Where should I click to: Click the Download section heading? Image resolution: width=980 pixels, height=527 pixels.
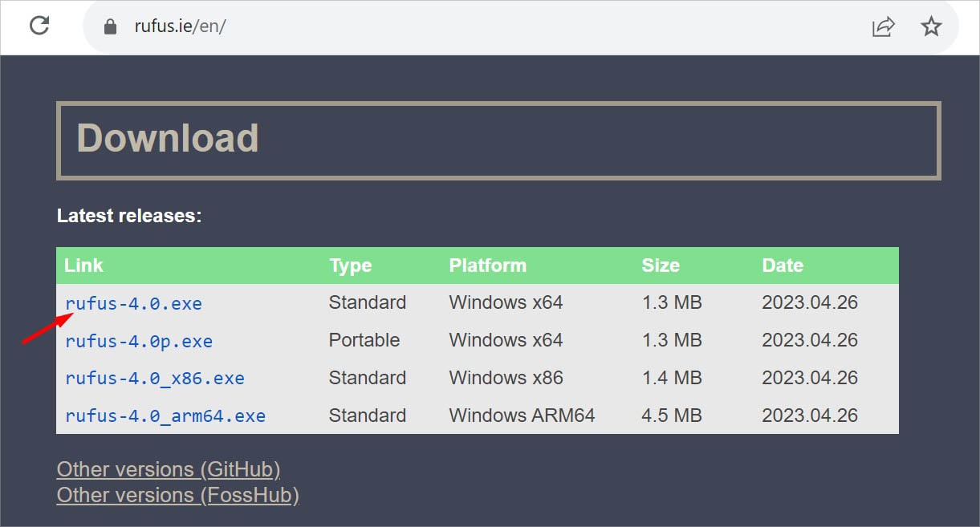(168, 139)
